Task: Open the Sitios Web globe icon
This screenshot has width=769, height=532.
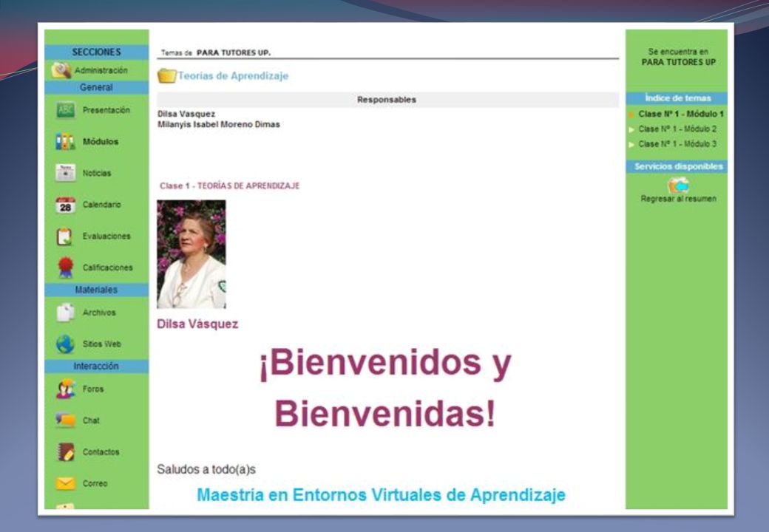Action: click(65, 344)
